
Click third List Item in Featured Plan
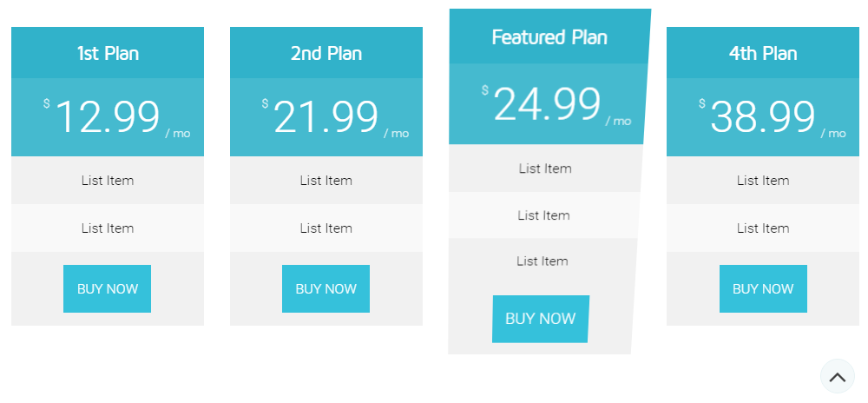tap(542, 261)
